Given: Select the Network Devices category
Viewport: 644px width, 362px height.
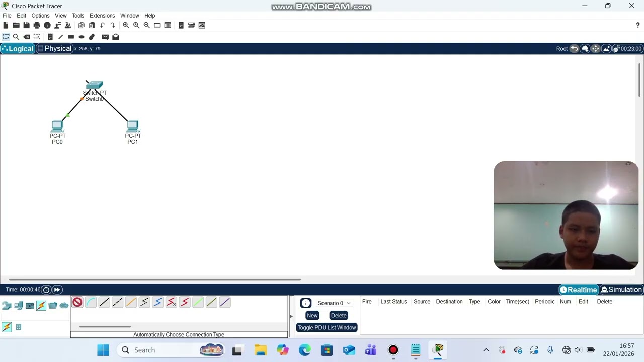Looking at the screenshot, I should [x=7, y=306].
